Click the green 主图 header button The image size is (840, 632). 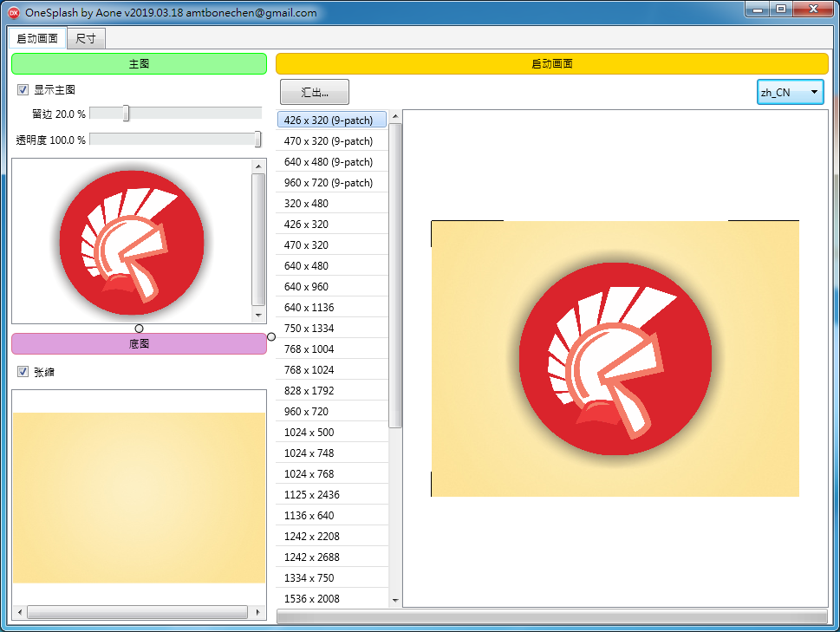(x=139, y=64)
